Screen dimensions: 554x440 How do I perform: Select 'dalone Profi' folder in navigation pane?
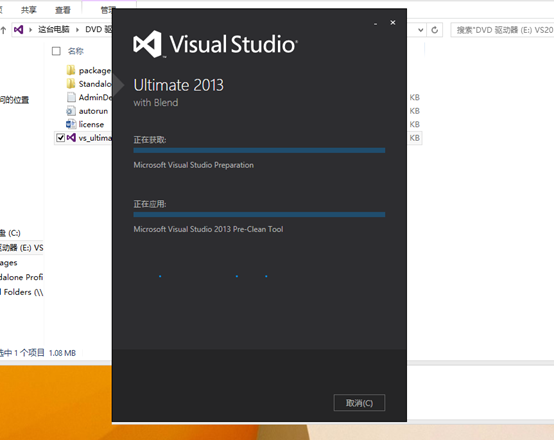[22, 277]
